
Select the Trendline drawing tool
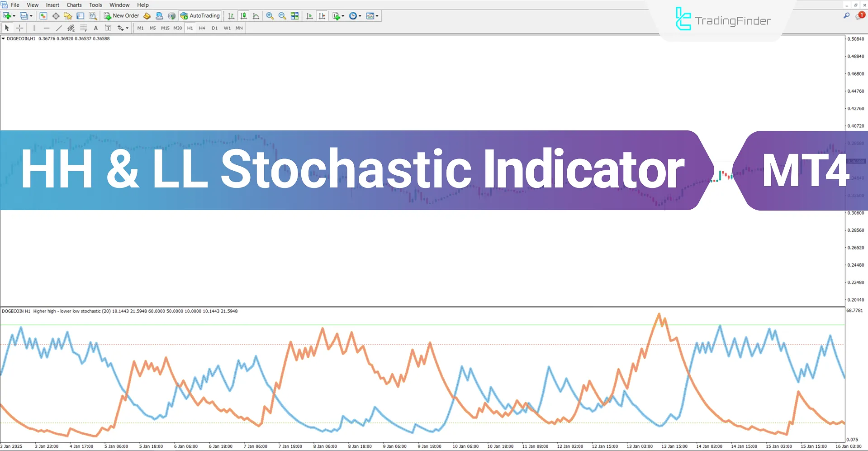point(59,28)
